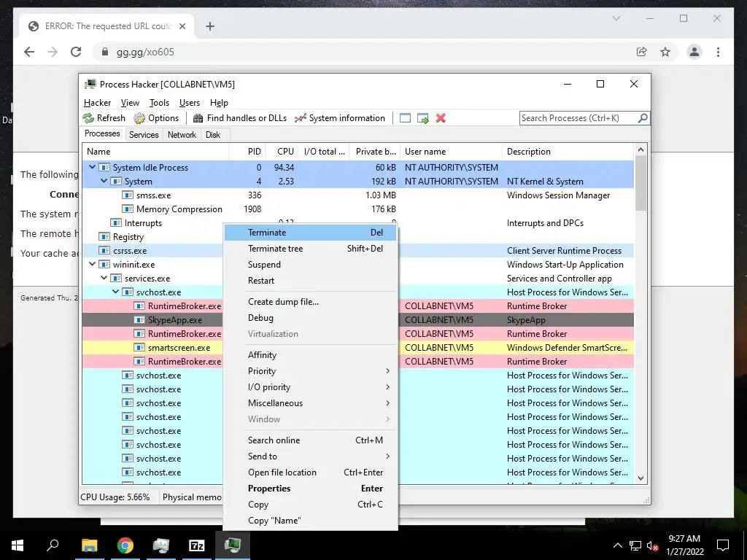747x560 pixels.
Task: Click the taskbar clock 9:27 AM
Action: click(x=684, y=539)
